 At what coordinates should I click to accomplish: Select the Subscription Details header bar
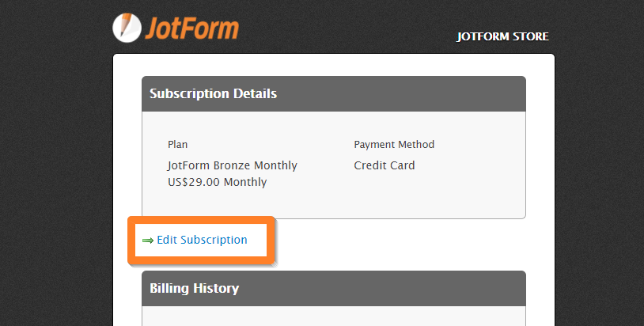(x=333, y=93)
